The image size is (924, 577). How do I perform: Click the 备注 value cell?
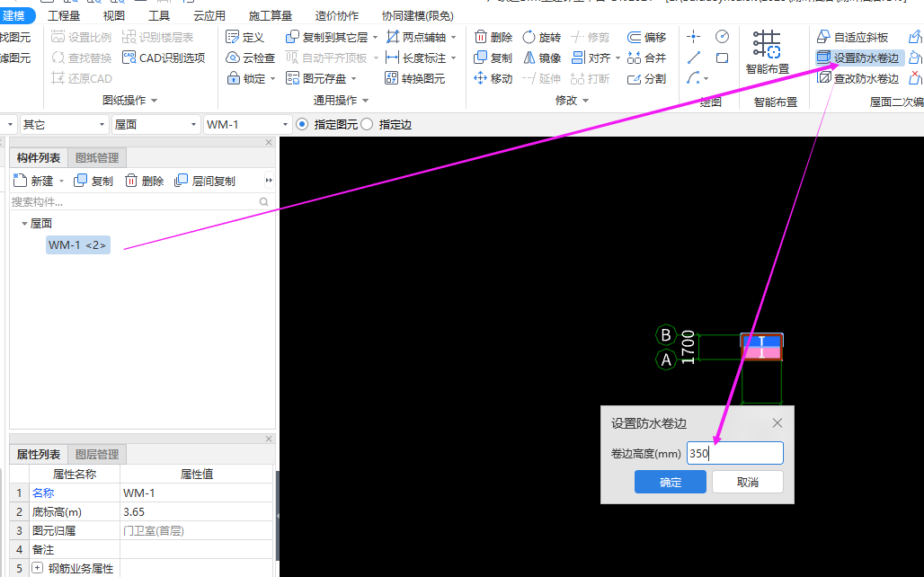coord(196,549)
